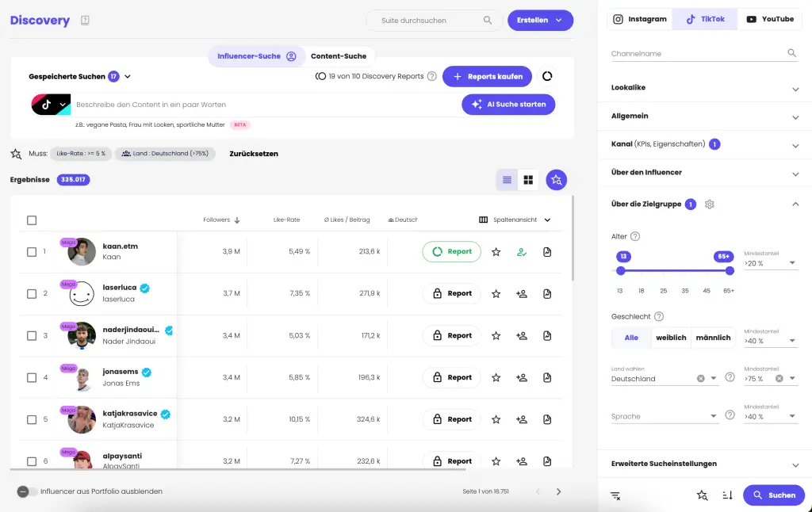Click AI Suche starten button
812x512 pixels.
coord(508,105)
